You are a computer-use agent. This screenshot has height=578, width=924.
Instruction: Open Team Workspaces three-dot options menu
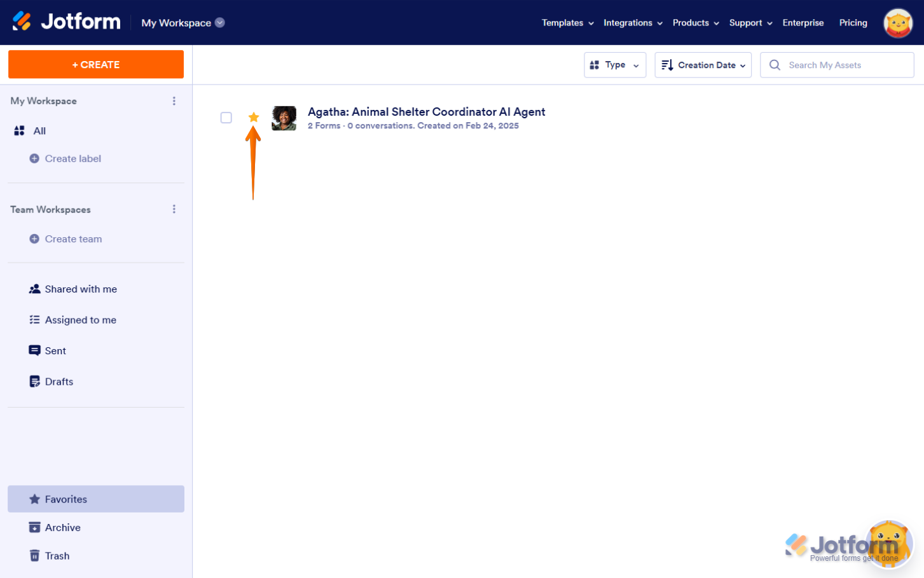174,209
